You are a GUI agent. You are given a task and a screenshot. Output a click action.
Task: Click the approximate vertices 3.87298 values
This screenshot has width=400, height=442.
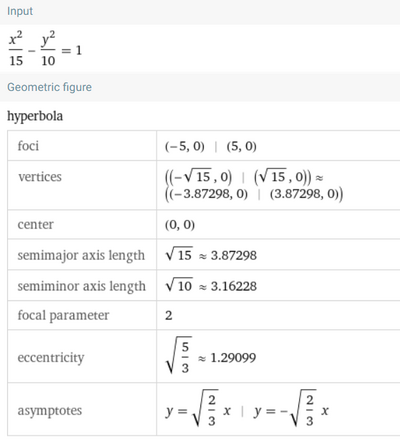tap(254, 194)
